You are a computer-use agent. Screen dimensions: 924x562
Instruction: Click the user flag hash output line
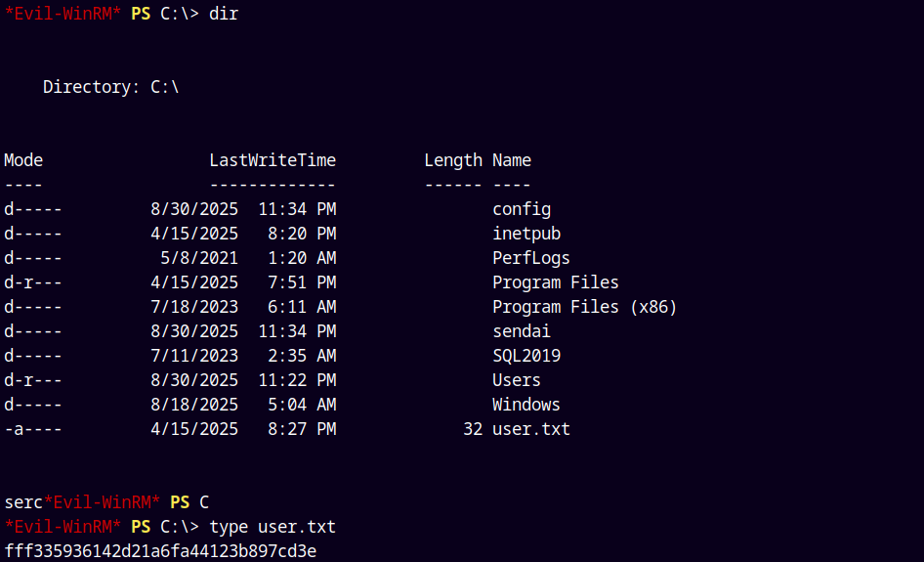[x=160, y=551]
